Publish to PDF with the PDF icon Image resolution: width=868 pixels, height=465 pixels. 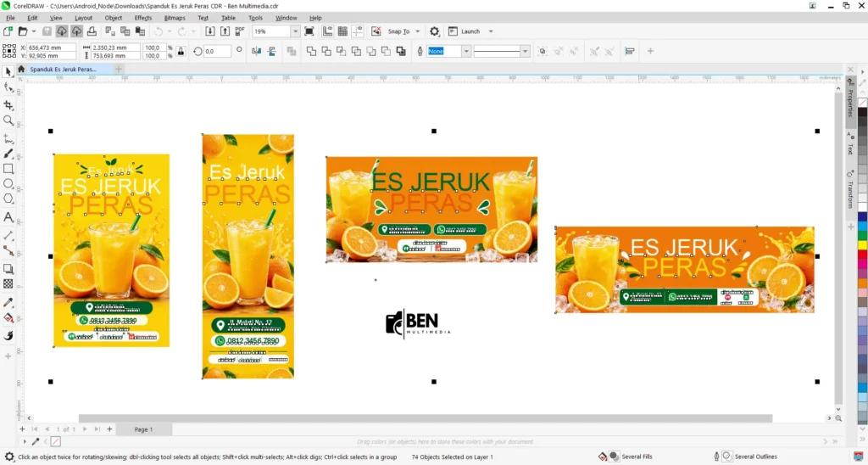click(x=240, y=31)
